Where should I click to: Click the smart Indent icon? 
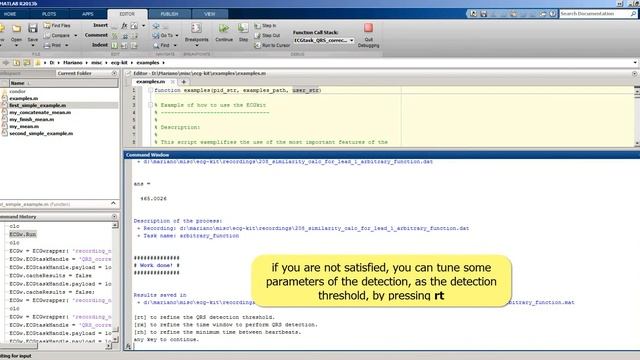(x=115, y=45)
